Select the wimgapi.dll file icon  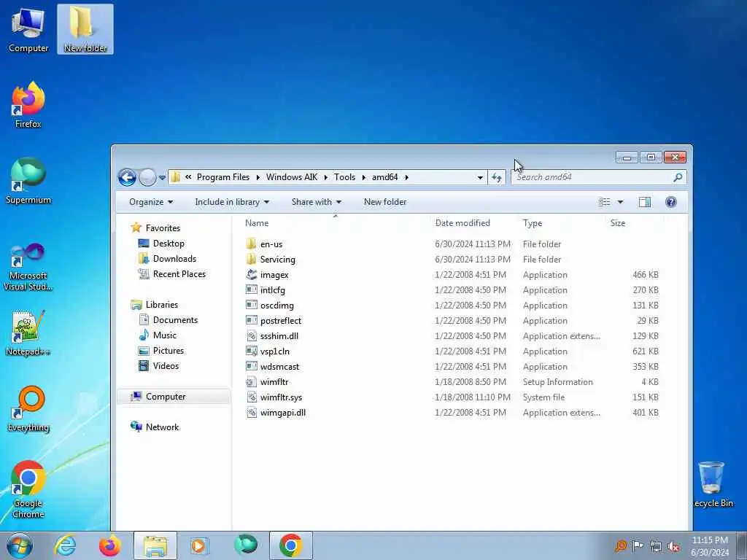click(x=252, y=413)
